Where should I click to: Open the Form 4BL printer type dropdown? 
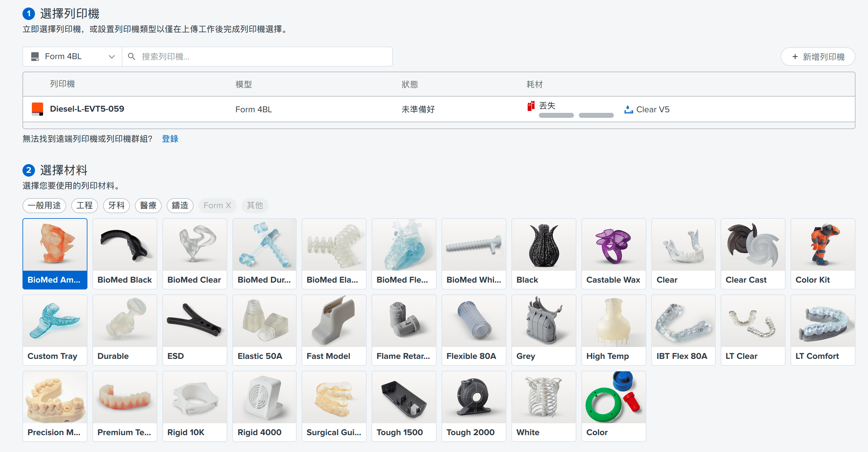coord(72,56)
